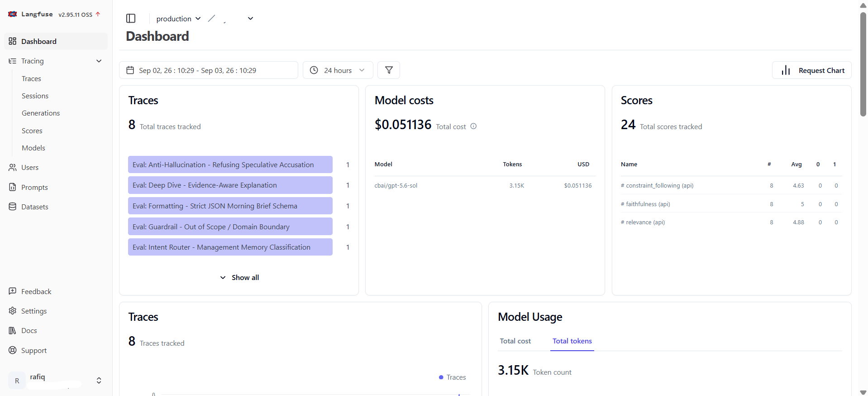The image size is (868, 396).
Task: Click the Feedback speech bubble icon
Action: (x=13, y=291)
